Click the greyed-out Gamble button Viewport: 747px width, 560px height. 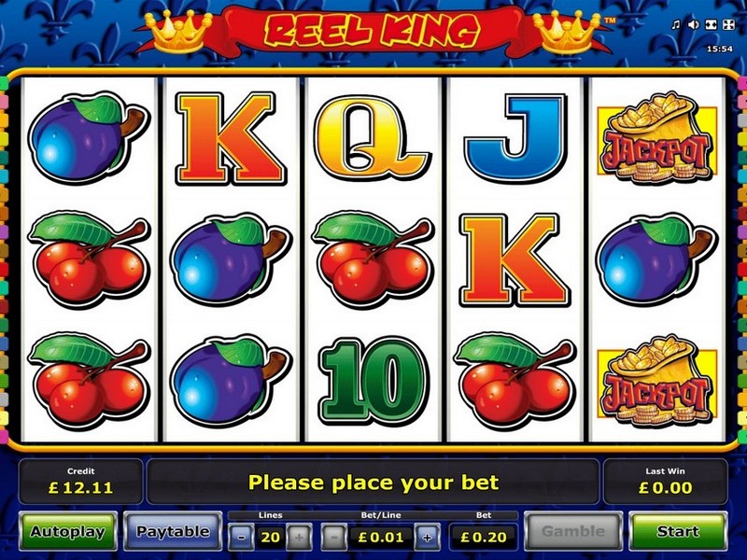pos(573,531)
